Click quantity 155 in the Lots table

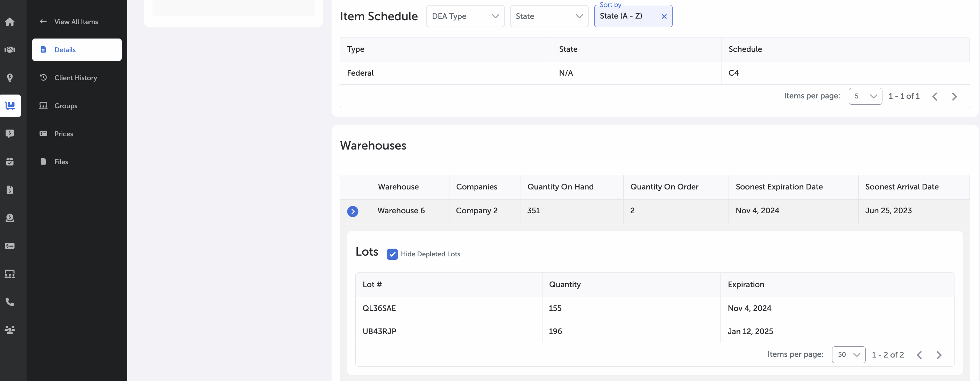point(555,308)
